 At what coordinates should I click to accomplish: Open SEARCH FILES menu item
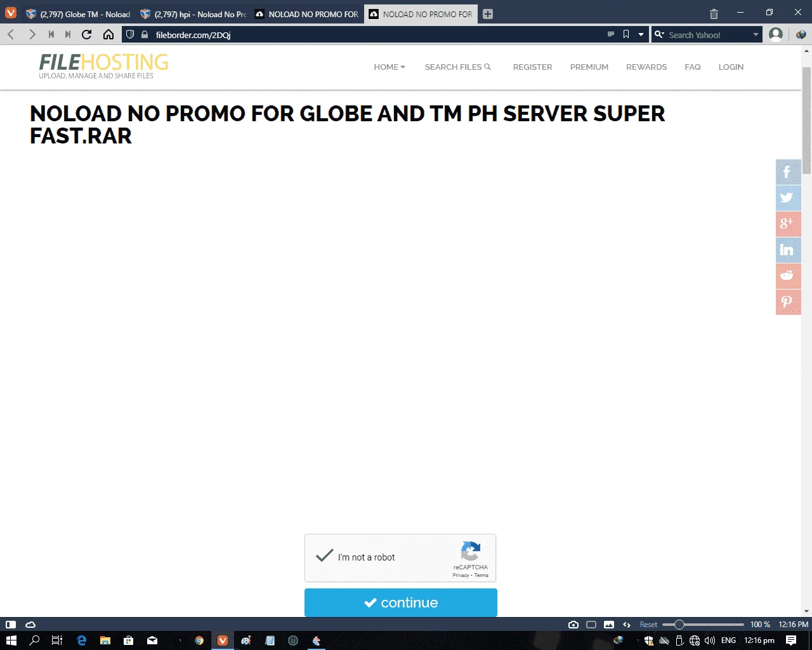click(x=457, y=67)
